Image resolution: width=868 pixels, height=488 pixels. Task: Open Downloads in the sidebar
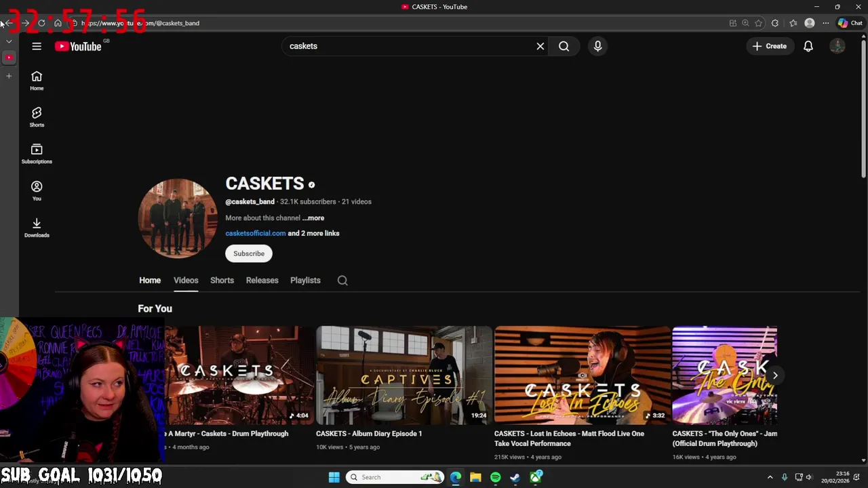click(37, 227)
